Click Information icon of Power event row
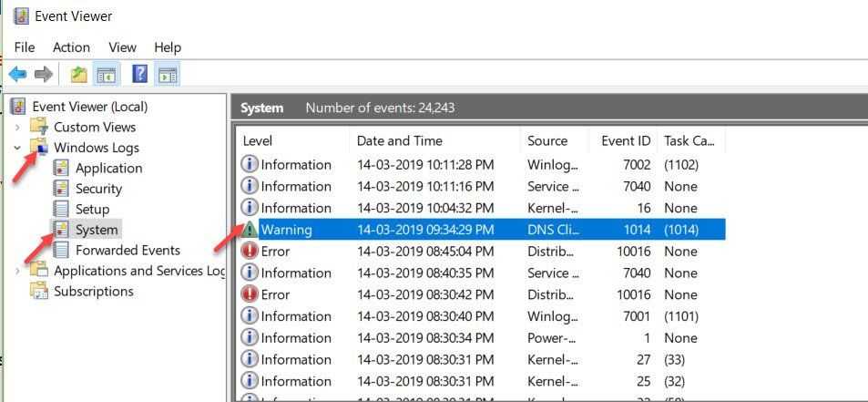The image size is (868, 402). [250, 337]
